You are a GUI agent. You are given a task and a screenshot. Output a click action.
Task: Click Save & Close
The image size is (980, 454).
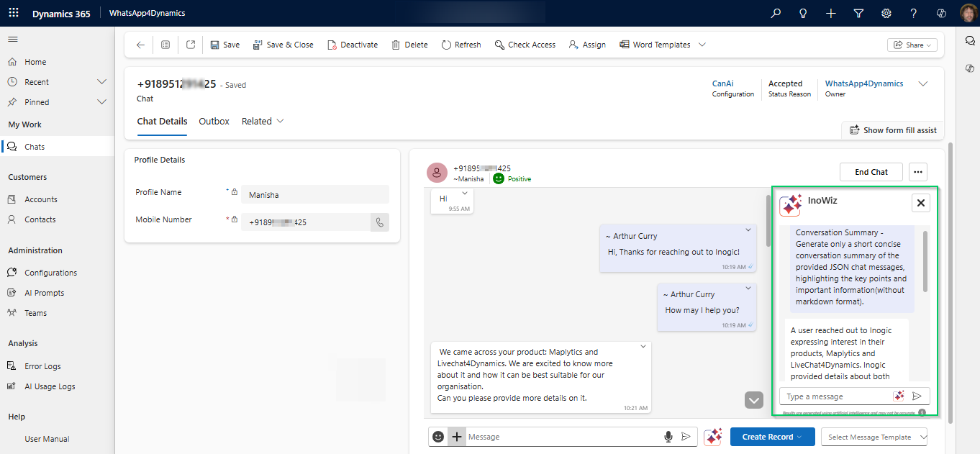click(283, 45)
